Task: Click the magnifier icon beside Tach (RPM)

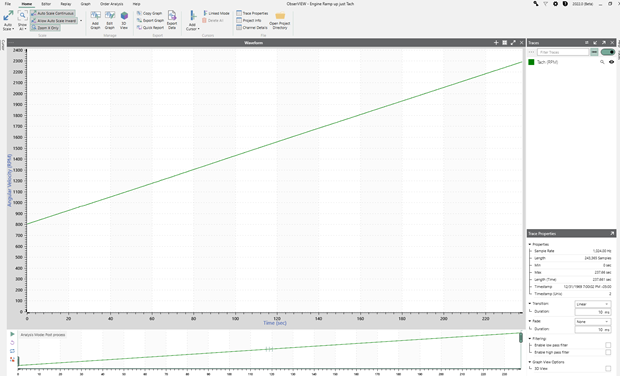Action: click(x=602, y=62)
